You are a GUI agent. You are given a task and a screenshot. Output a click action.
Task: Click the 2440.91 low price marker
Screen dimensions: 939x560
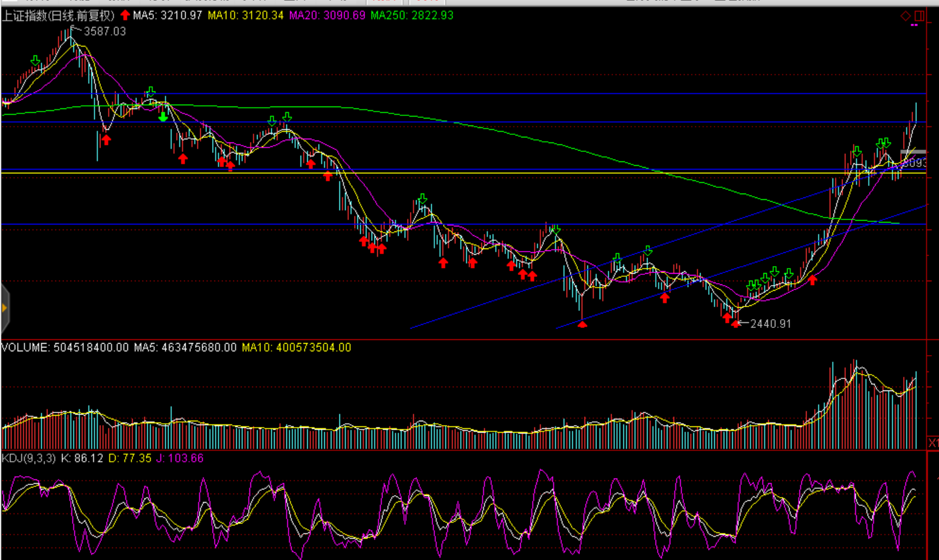(770, 324)
